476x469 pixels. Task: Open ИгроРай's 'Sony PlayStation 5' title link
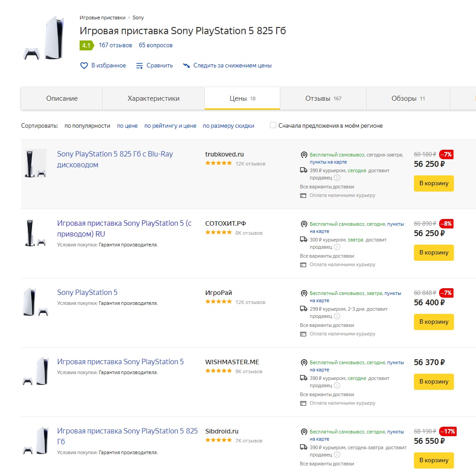[87, 292]
